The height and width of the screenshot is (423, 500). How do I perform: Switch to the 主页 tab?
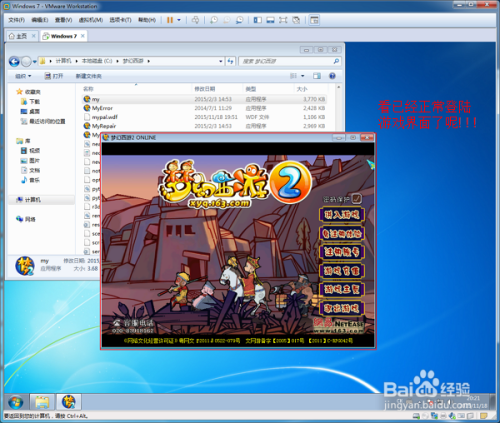22,36
